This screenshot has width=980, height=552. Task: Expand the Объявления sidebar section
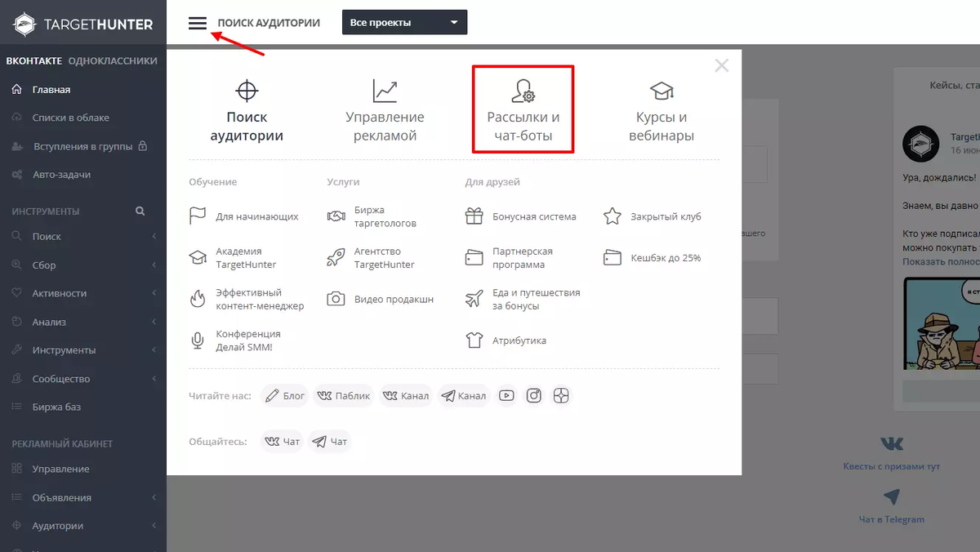83,497
